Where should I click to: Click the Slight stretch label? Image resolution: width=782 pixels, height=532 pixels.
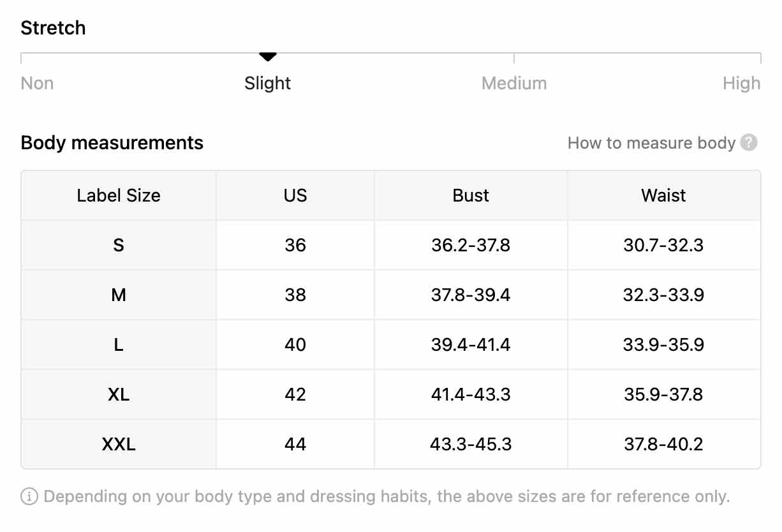[268, 84]
